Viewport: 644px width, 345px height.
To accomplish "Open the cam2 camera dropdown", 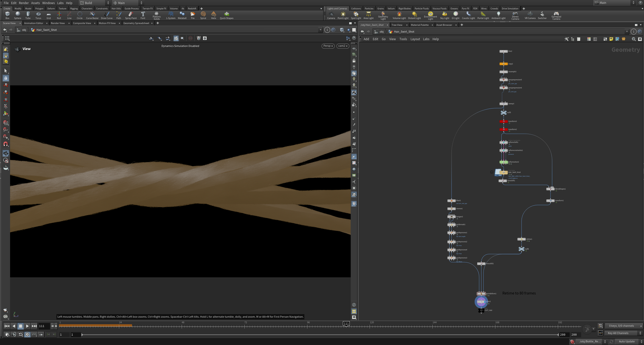I will point(343,46).
